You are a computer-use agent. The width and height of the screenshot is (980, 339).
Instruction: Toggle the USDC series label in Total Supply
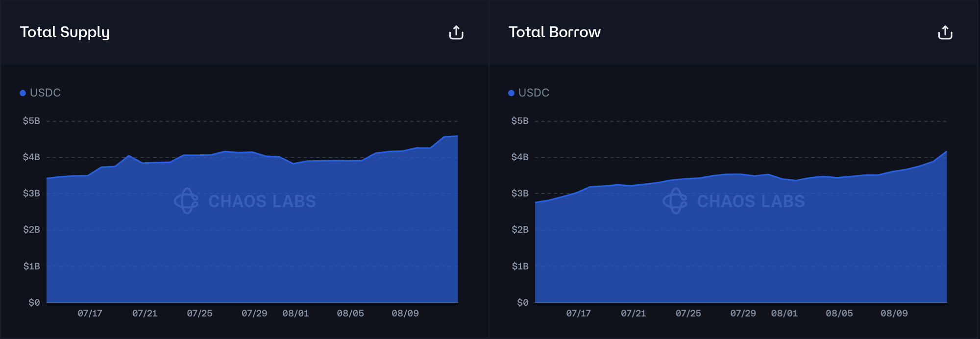point(45,93)
